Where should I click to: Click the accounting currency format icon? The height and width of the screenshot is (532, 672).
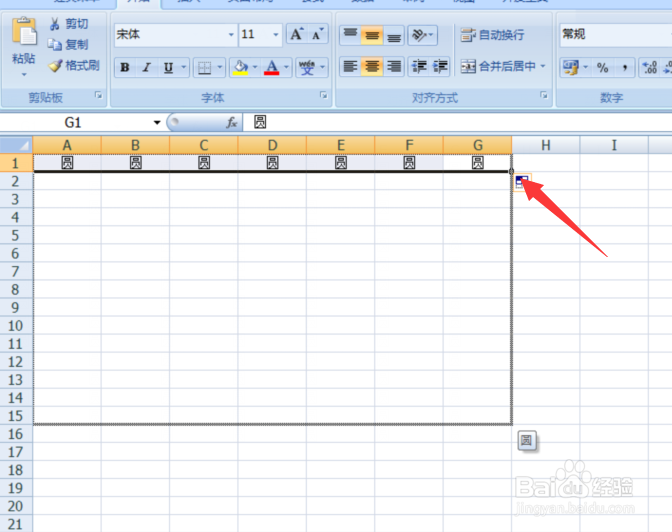coord(570,67)
